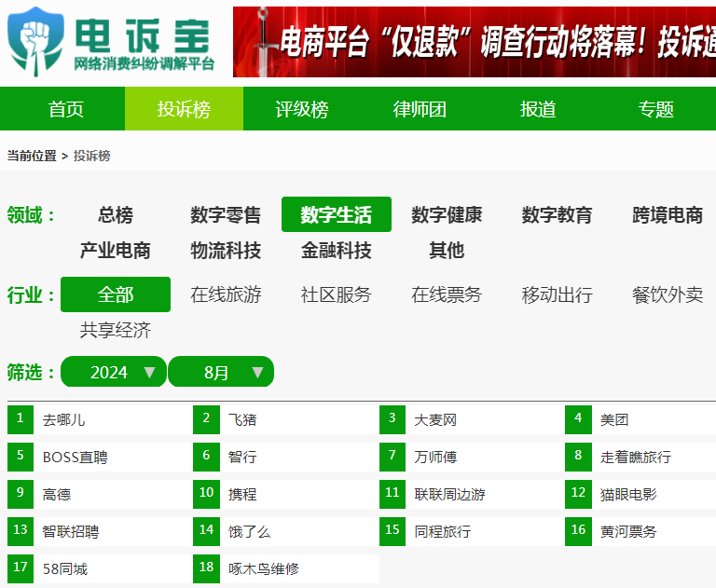Choose the 产业电商 domain filter
Screen dimensions: 716x588
pos(116,250)
